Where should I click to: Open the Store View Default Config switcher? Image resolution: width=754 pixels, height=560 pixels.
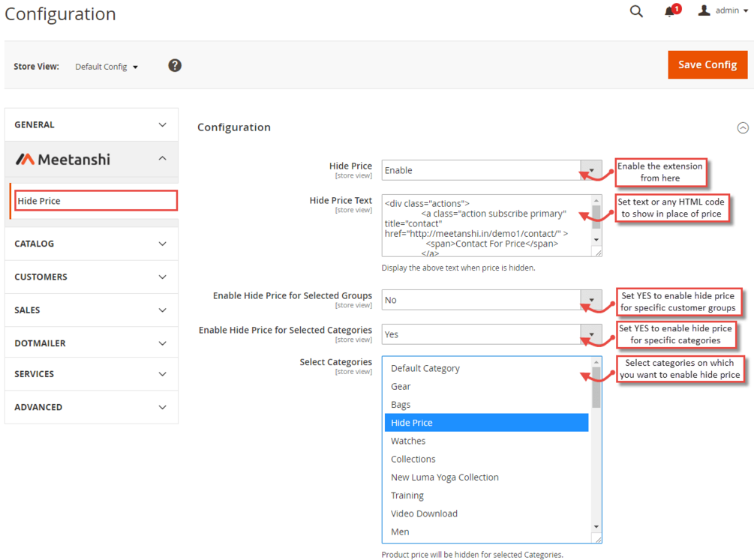click(x=107, y=67)
